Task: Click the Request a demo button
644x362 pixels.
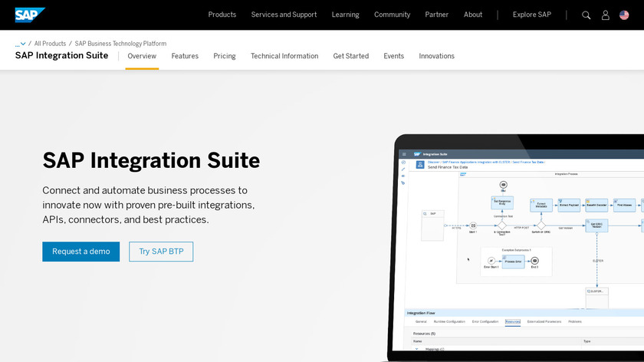Action: (x=81, y=252)
